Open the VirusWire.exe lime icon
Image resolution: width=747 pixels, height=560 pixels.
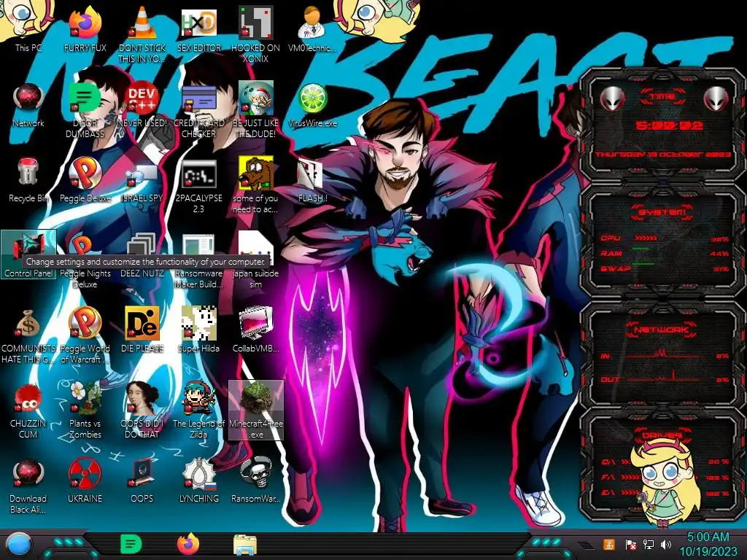(312, 104)
